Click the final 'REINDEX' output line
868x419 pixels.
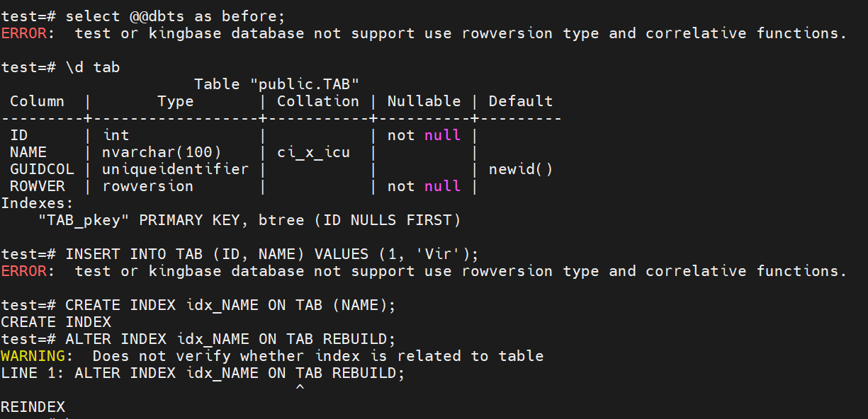(x=33, y=407)
